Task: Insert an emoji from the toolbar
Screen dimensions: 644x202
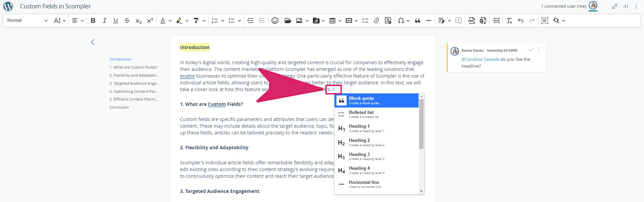Action: [x=275, y=21]
